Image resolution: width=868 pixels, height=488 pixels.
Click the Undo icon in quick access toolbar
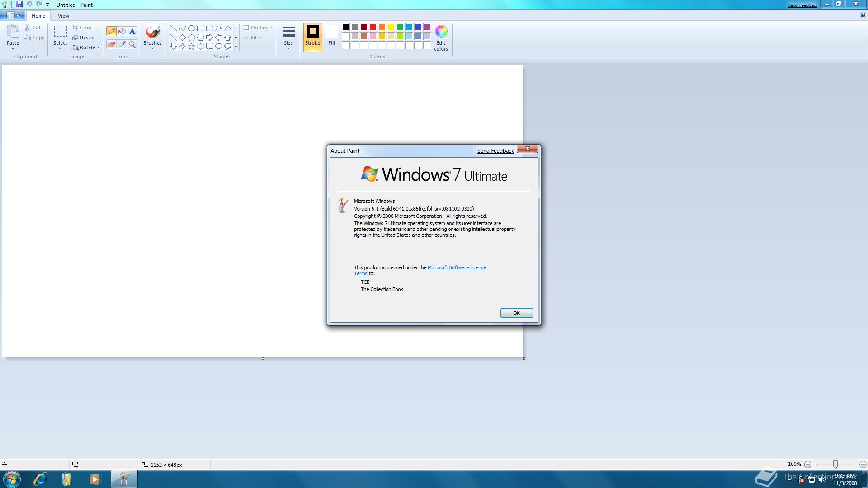coord(29,4)
